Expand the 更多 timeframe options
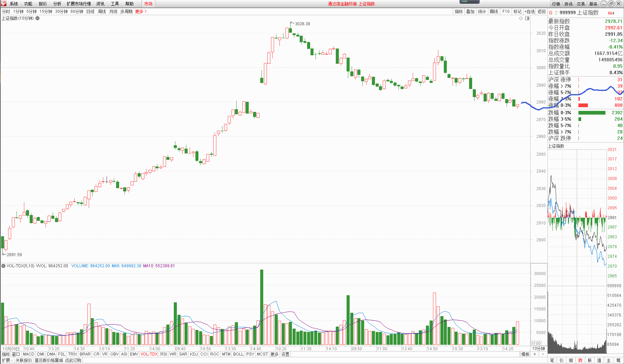The width and height of the screenshot is (624, 364). (141, 11)
